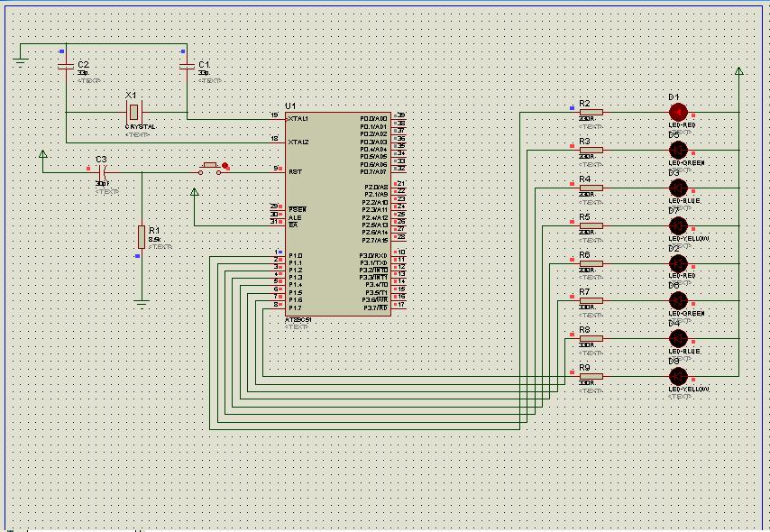Viewport: 770px width, 532px height.
Task: Select the D3 blue LED
Action: 678,188
